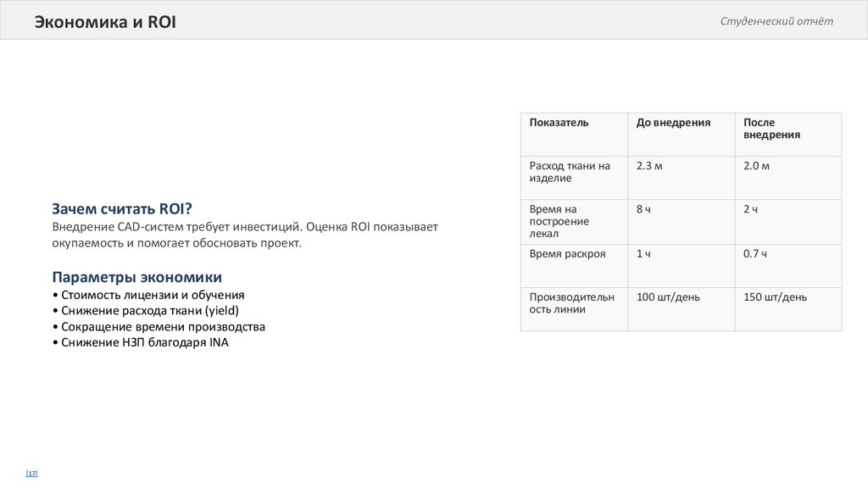Select the "Время на построение лекал" cell
Viewport: 868px width, 488px height.
(x=559, y=221)
